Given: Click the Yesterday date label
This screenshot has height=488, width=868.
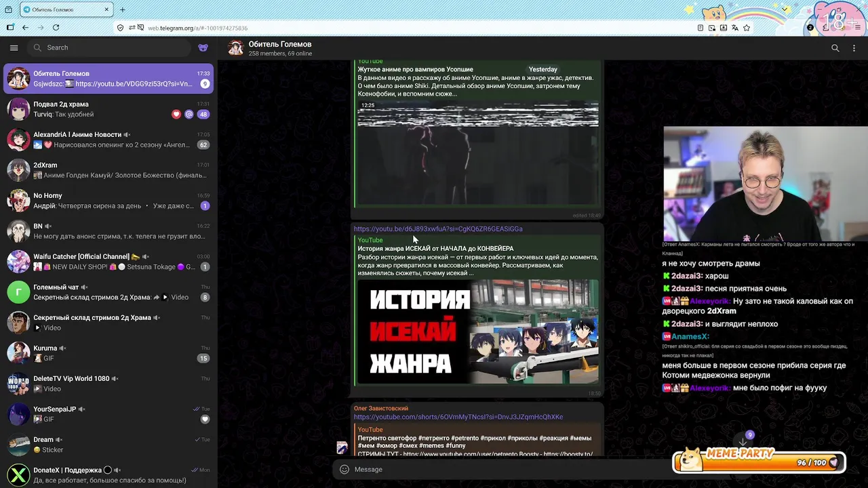Looking at the screenshot, I should click(543, 69).
